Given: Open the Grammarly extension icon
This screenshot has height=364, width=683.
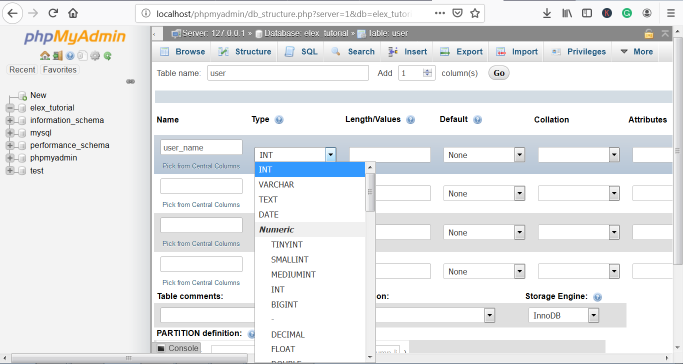Looking at the screenshot, I should click(627, 13).
